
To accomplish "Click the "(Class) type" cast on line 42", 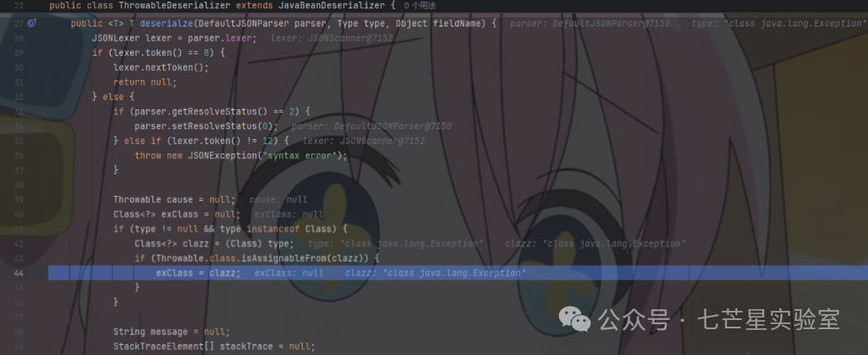I will (x=257, y=243).
